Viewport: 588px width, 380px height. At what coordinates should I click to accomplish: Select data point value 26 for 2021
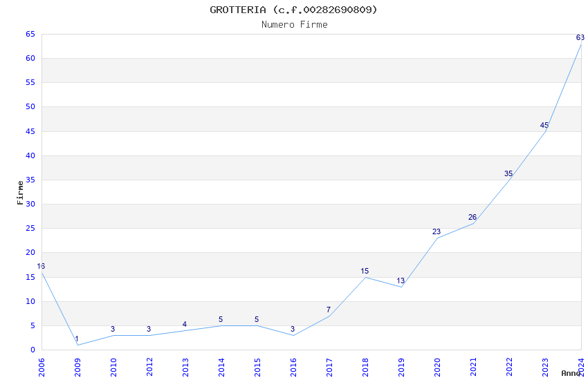[x=472, y=217]
